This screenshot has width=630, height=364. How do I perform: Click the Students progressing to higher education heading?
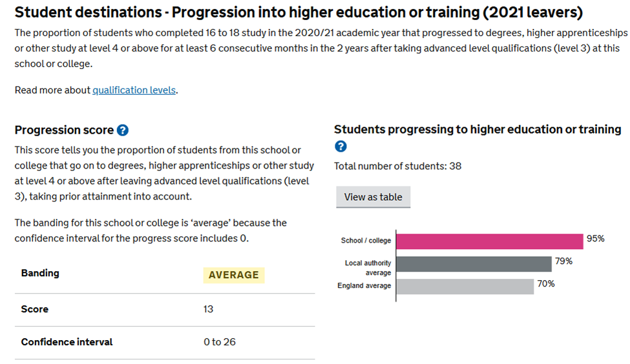coord(477,129)
